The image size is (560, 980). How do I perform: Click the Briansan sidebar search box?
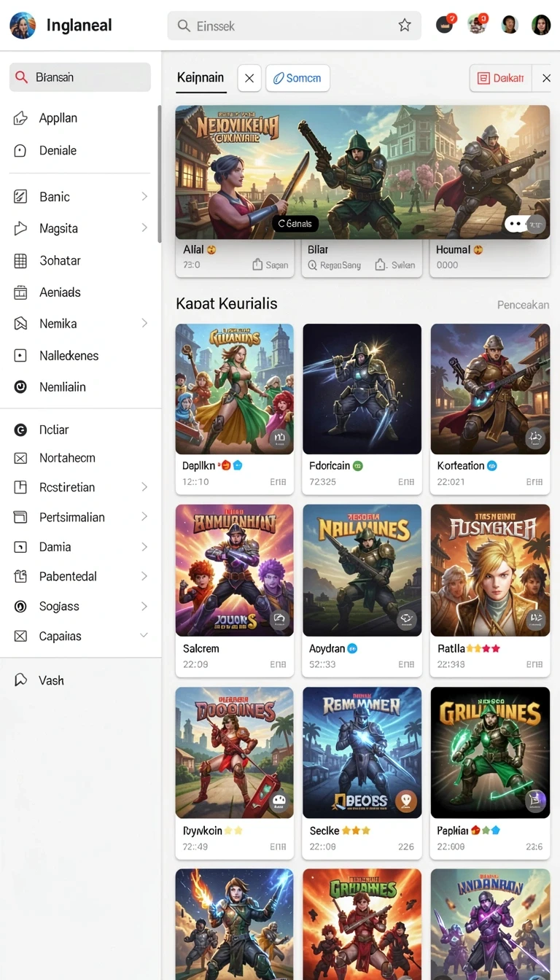80,77
